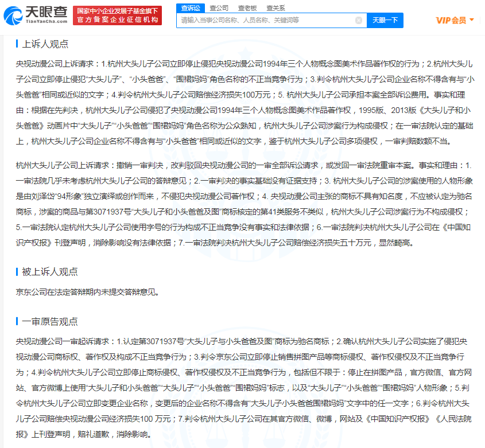Click the 被上诉人观点 section heading
The width and height of the screenshot is (485, 448).
pos(50,272)
